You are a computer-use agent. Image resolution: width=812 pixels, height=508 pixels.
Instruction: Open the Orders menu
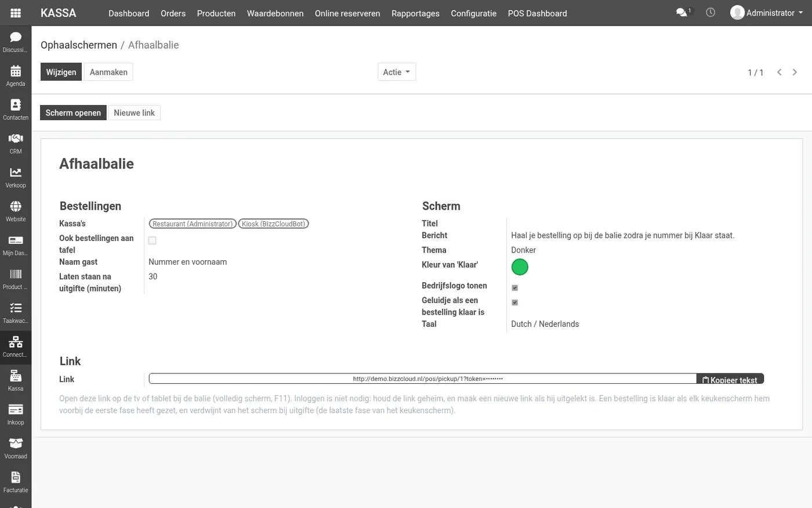click(x=173, y=13)
